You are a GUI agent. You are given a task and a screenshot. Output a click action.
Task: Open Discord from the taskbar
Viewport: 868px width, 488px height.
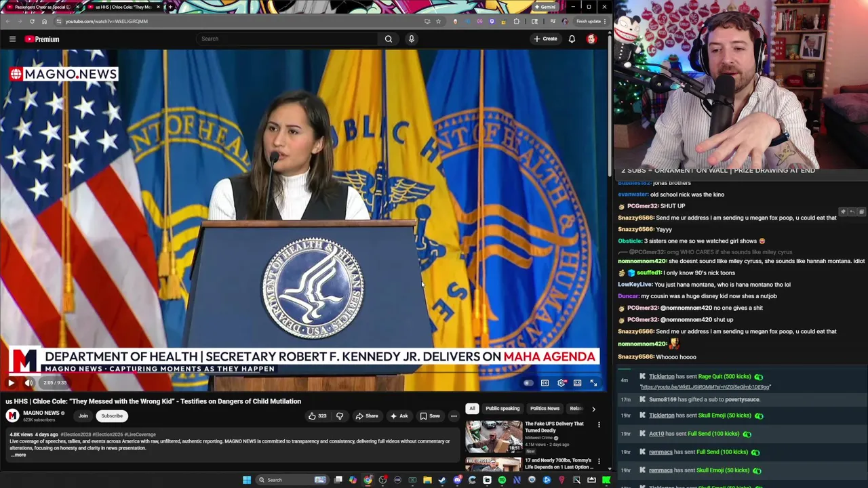[457, 480]
